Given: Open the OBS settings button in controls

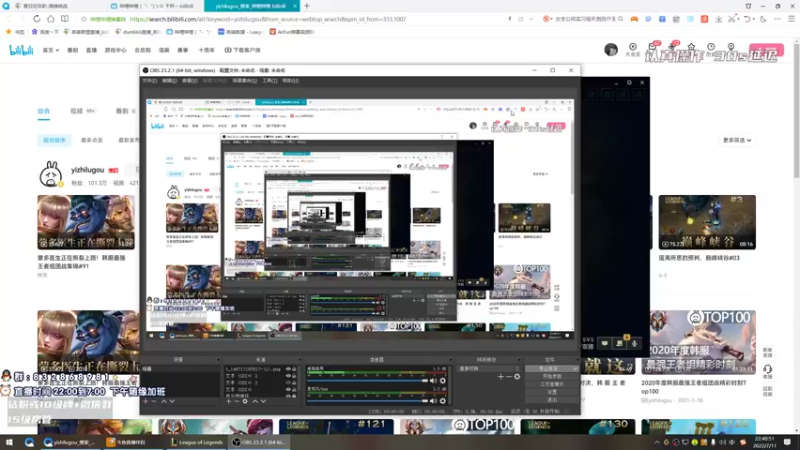Looking at the screenshot, I should point(551,392).
